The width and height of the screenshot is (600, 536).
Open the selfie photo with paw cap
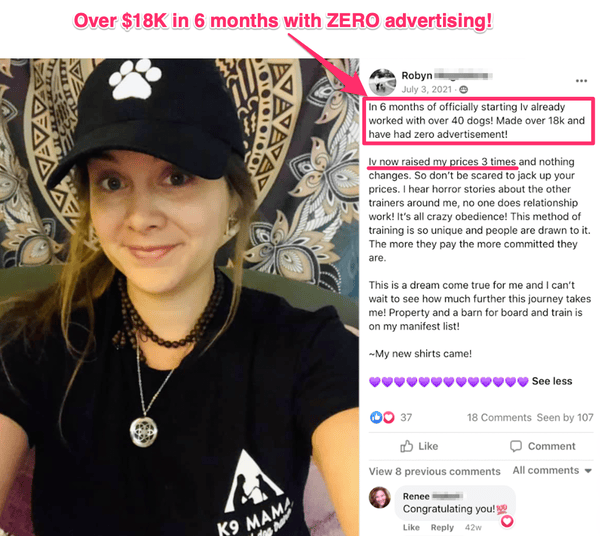click(179, 297)
